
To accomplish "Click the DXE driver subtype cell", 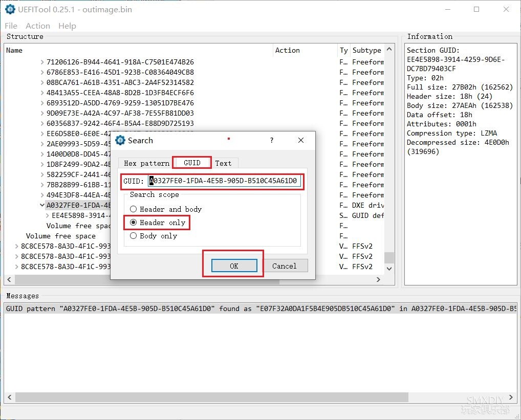I will pos(368,205).
